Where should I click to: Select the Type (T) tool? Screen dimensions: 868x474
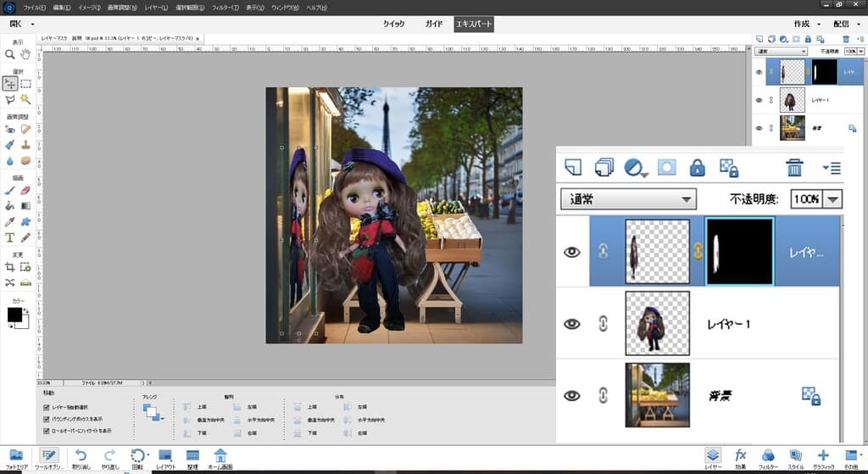(x=10, y=237)
